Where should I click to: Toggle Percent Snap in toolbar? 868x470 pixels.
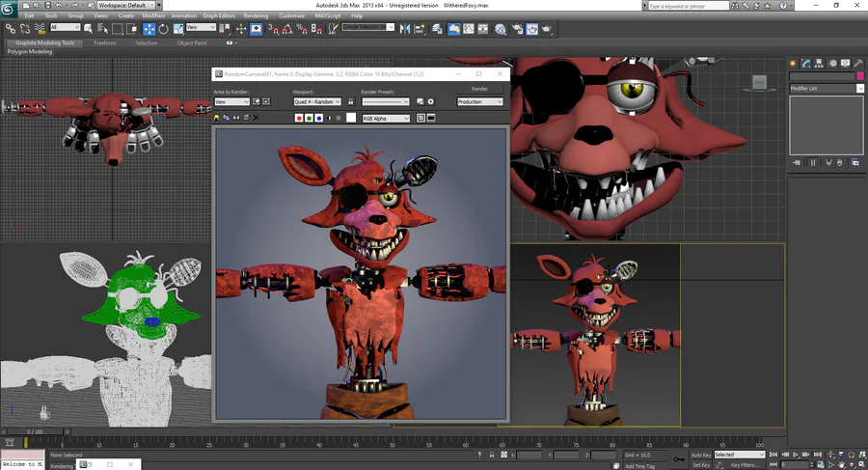pos(302,29)
